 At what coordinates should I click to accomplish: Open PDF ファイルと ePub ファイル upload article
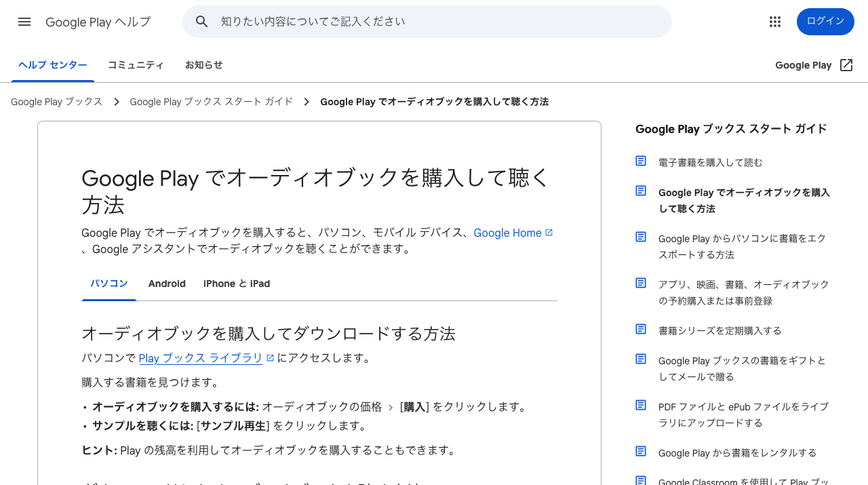(x=743, y=415)
